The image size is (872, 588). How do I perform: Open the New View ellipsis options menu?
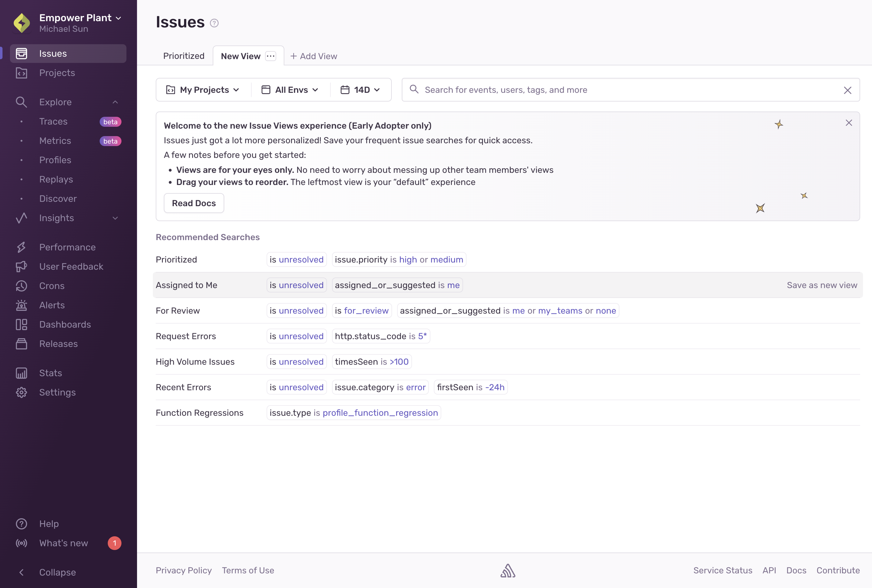click(271, 56)
